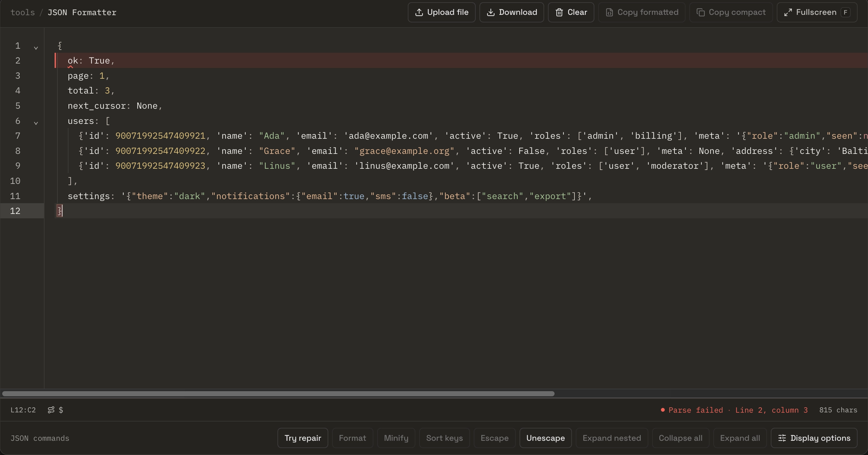Click the 'users' key on line 6

click(x=81, y=121)
